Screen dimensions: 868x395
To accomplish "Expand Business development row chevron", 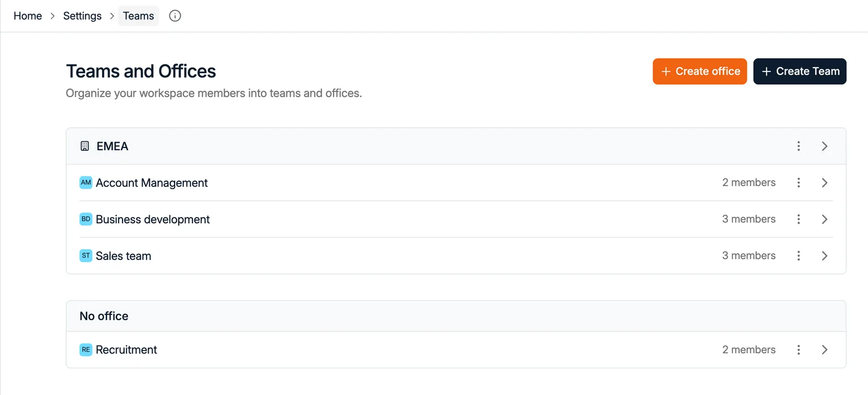I will pyautogui.click(x=825, y=219).
